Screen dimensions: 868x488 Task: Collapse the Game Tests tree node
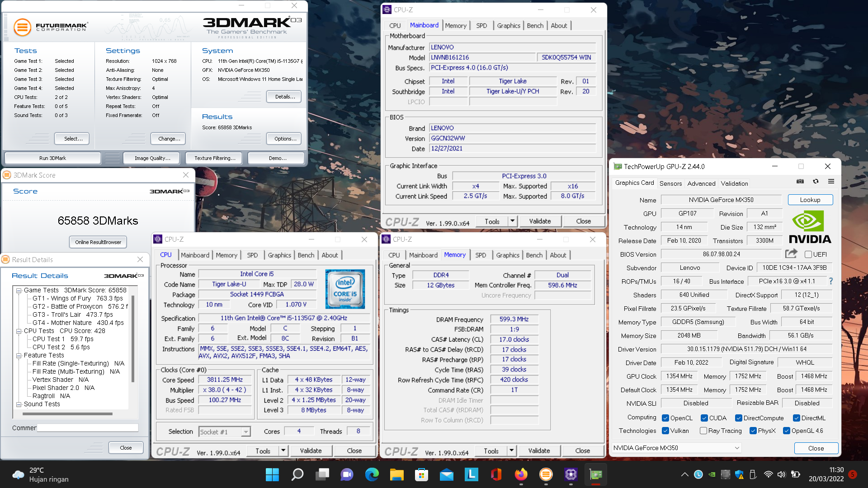(x=19, y=291)
